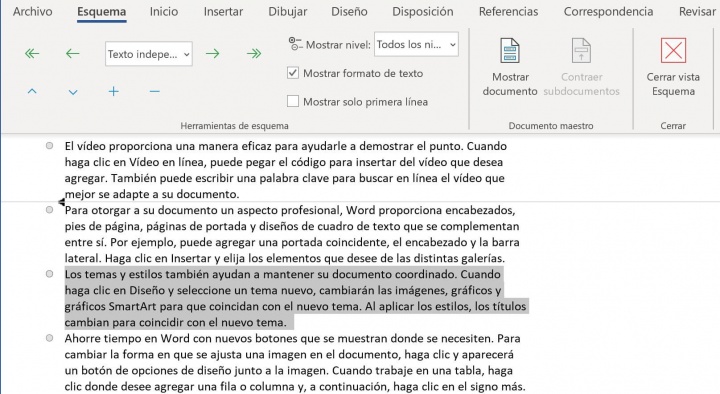Viewport: 720px width, 394px height.
Task: Switch to the Inicio tab
Action: click(x=164, y=11)
